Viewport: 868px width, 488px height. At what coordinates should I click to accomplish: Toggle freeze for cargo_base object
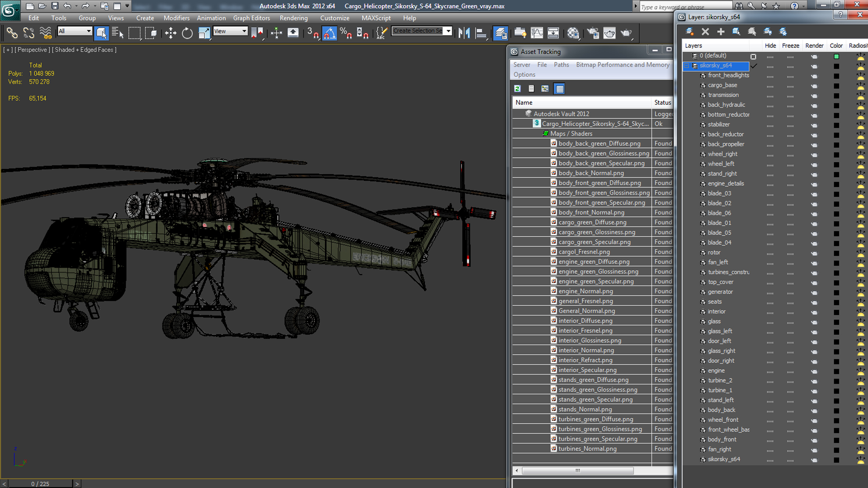point(790,86)
